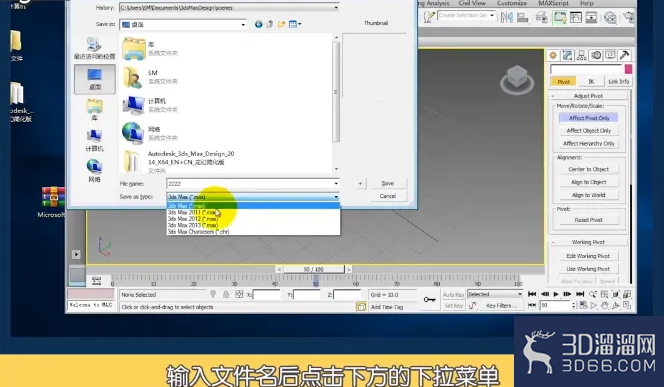
Task: Click the plus increment save button
Action: 360,183
